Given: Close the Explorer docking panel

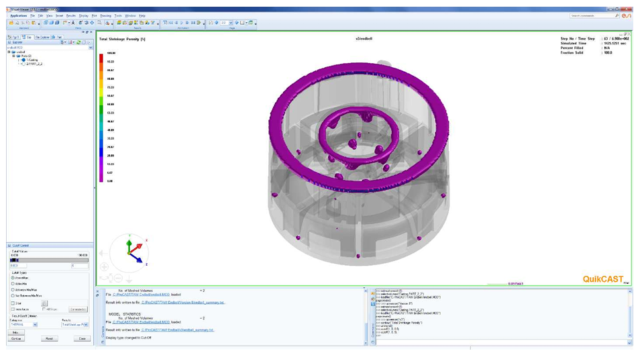Looking at the screenshot, I should point(91,32).
